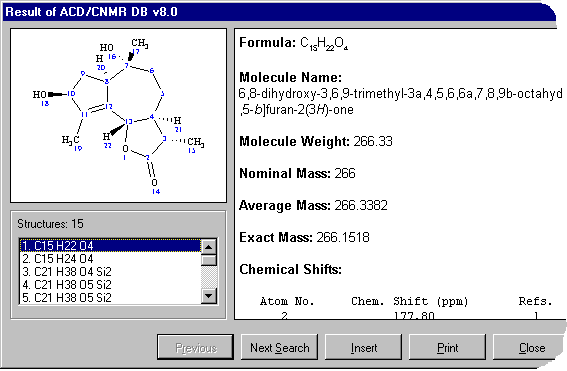This screenshot has width=567, height=371.
Task: Click the Chem. Shift (ppm) column header
Action: point(410,301)
